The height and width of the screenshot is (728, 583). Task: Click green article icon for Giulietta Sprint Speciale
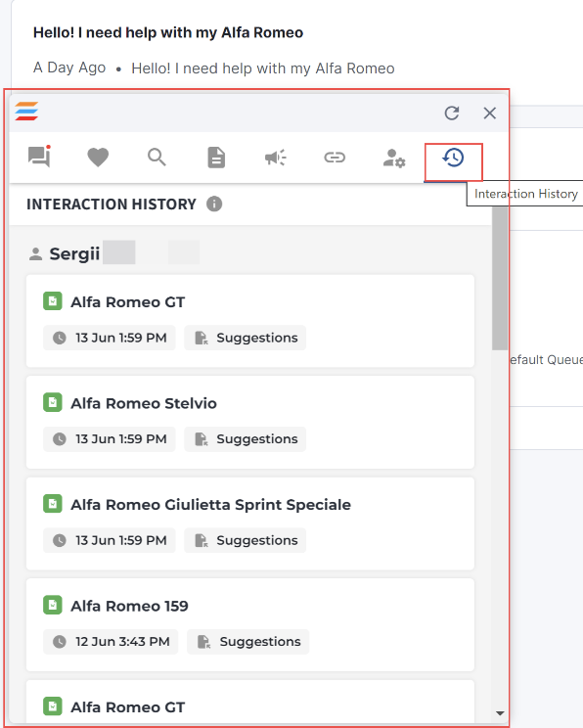tap(53, 503)
